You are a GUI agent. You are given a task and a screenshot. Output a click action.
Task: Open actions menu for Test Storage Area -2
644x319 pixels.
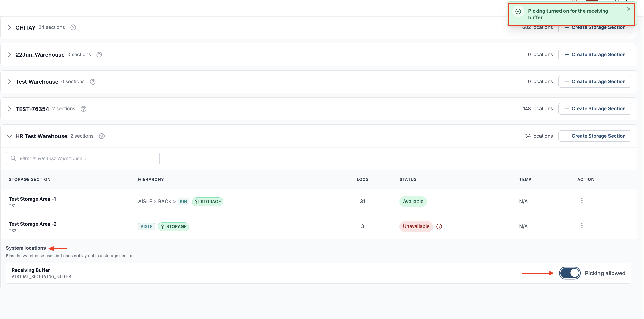click(582, 226)
